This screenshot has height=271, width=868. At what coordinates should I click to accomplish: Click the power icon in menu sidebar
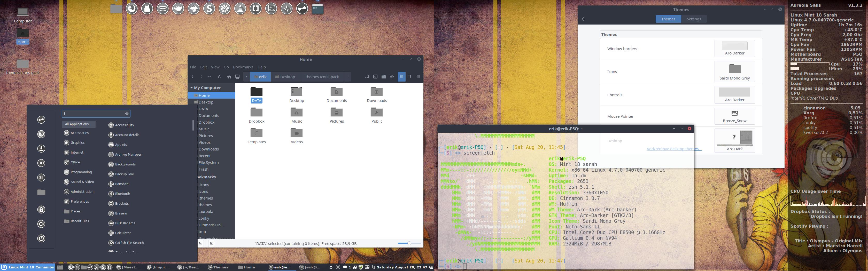coord(41,238)
